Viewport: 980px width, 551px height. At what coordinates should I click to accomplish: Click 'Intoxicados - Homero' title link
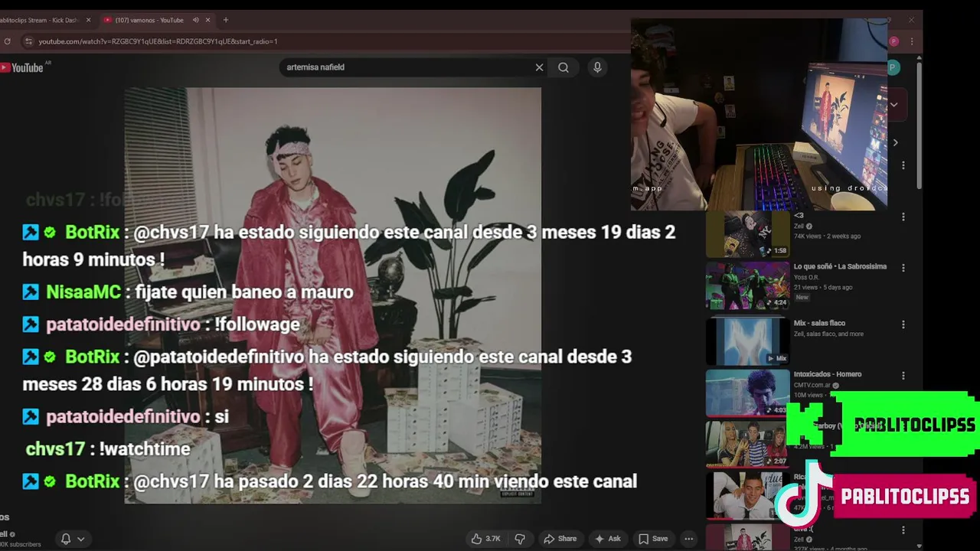tap(828, 374)
